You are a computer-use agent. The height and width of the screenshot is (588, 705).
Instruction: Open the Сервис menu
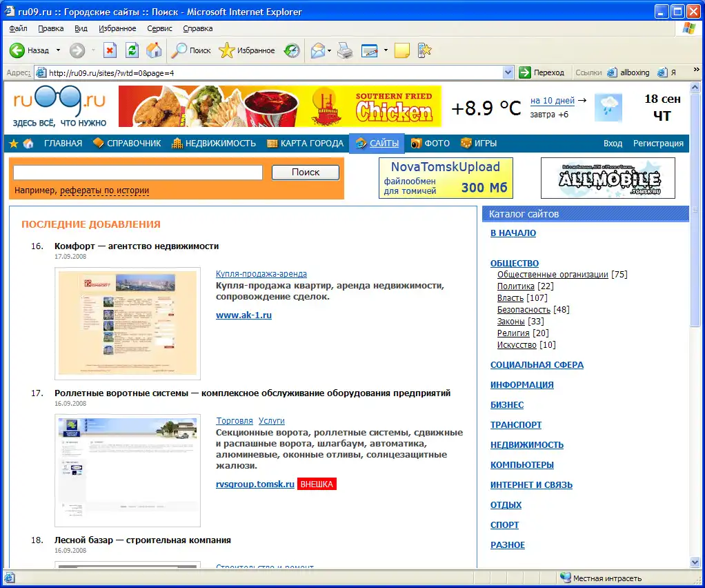coord(159,28)
